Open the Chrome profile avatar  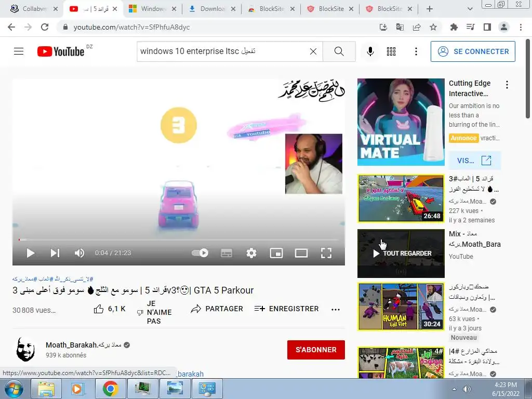tap(504, 27)
